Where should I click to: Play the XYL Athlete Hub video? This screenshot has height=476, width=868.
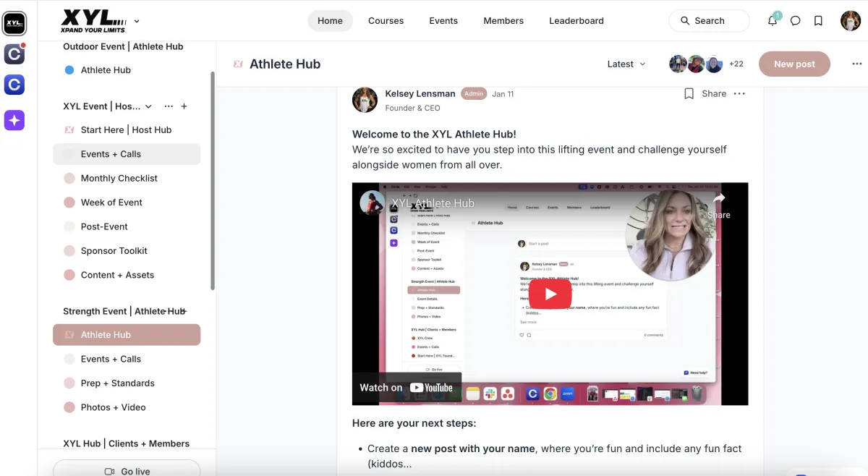coord(550,294)
